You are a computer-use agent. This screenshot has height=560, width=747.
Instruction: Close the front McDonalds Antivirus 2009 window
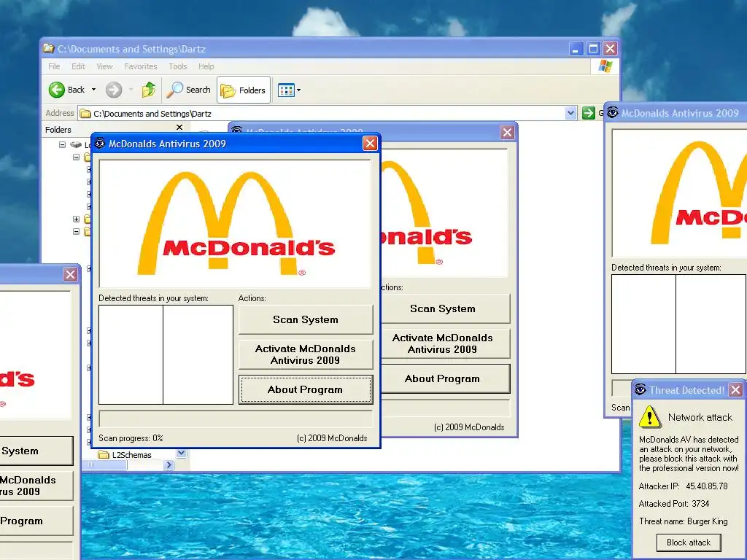point(370,143)
